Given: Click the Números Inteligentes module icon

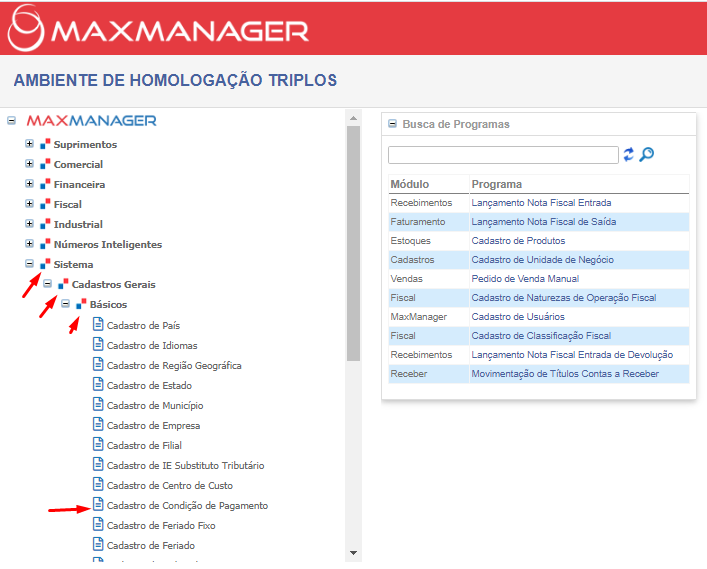Looking at the screenshot, I should tap(45, 244).
